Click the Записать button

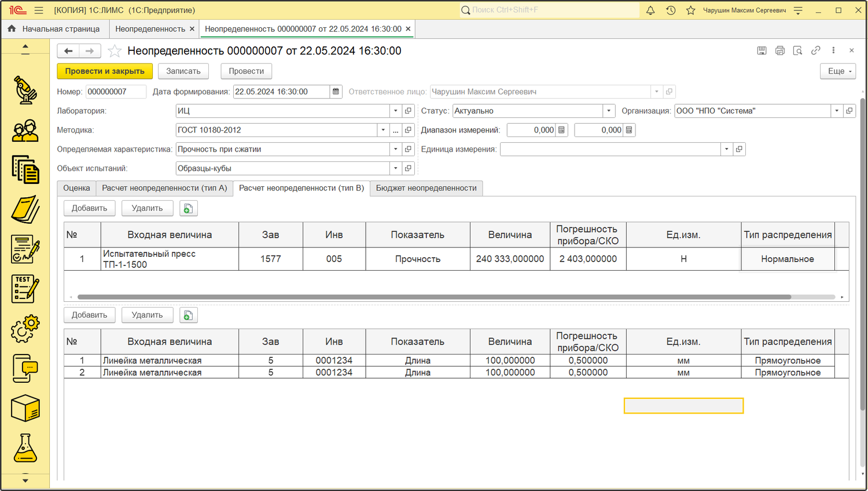(x=183, y=71)
